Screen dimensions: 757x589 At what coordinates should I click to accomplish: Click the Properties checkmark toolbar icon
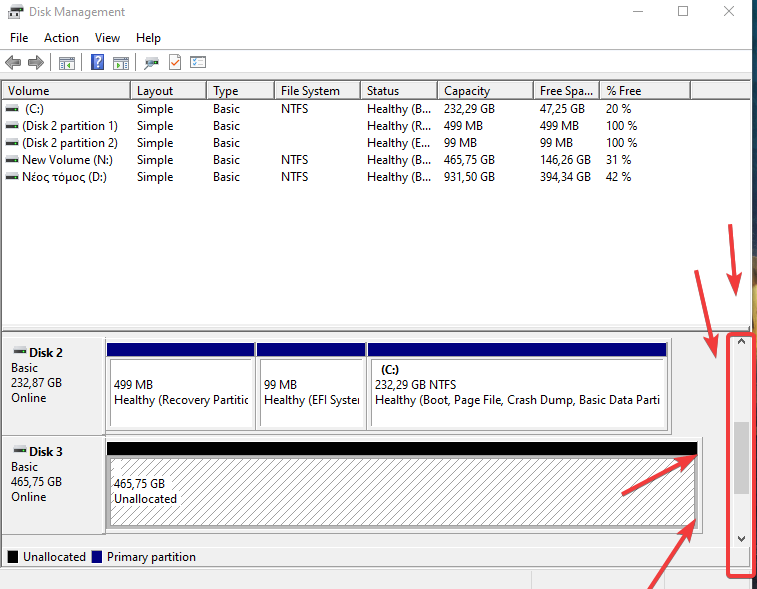175,62
